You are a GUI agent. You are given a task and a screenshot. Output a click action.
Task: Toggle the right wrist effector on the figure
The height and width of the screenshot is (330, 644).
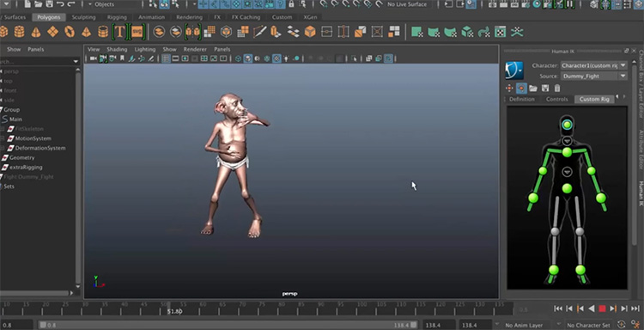(x=533, y=198)
